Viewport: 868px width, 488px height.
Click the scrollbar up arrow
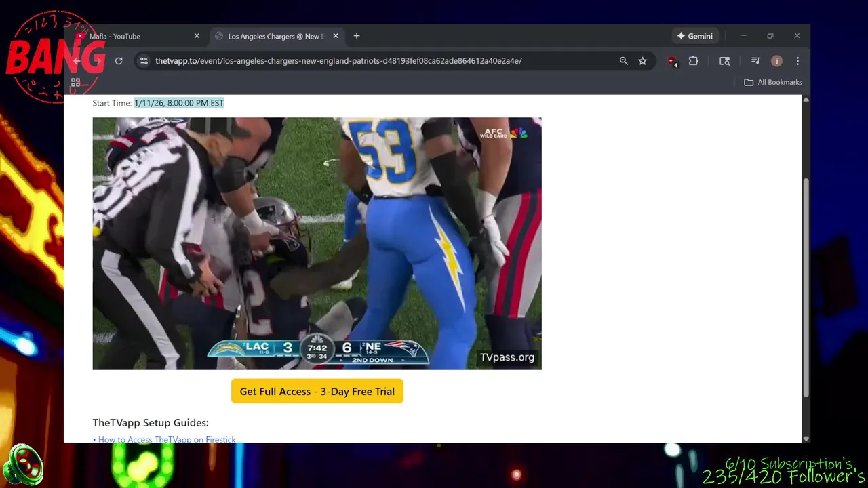[x=806, y=100]
